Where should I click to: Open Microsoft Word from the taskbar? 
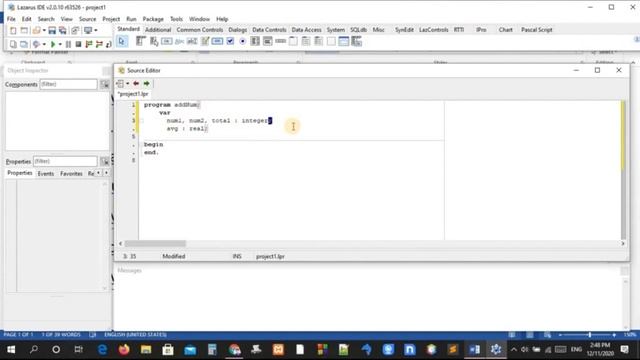coord(474,349)
